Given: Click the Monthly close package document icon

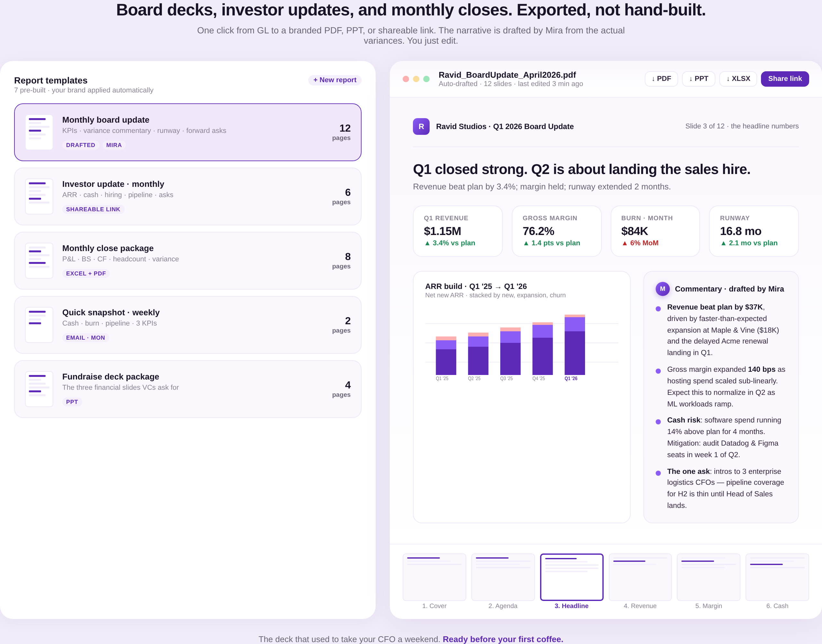Looking at the screenshot, I should (x=39, y=261).
